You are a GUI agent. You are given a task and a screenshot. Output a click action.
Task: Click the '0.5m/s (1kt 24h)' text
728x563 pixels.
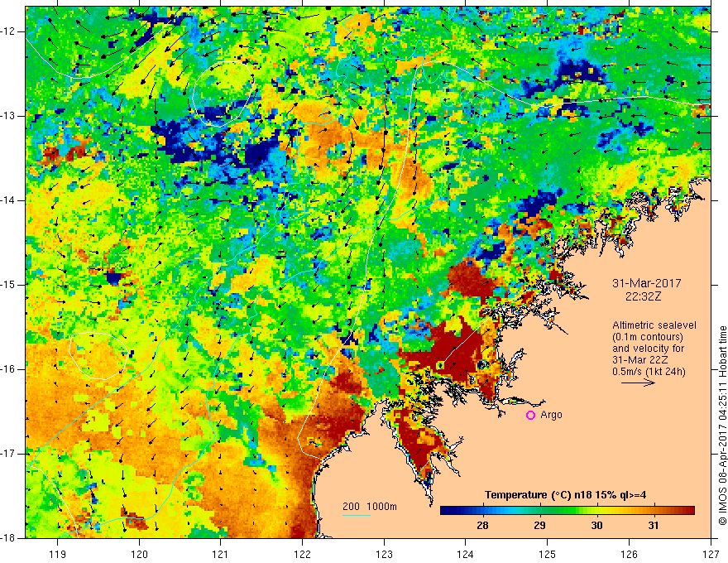click(649, 372)
